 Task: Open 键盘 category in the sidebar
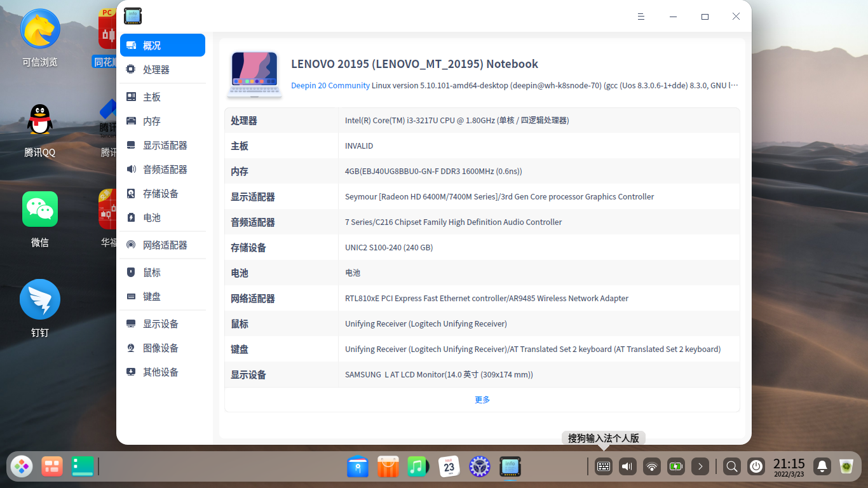point(163,296)
